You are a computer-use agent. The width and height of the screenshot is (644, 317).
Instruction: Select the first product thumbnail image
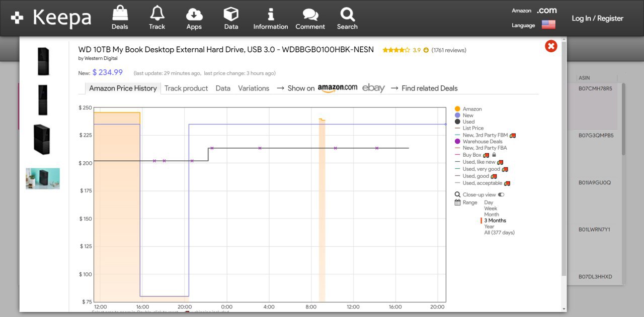pos(43,61)
